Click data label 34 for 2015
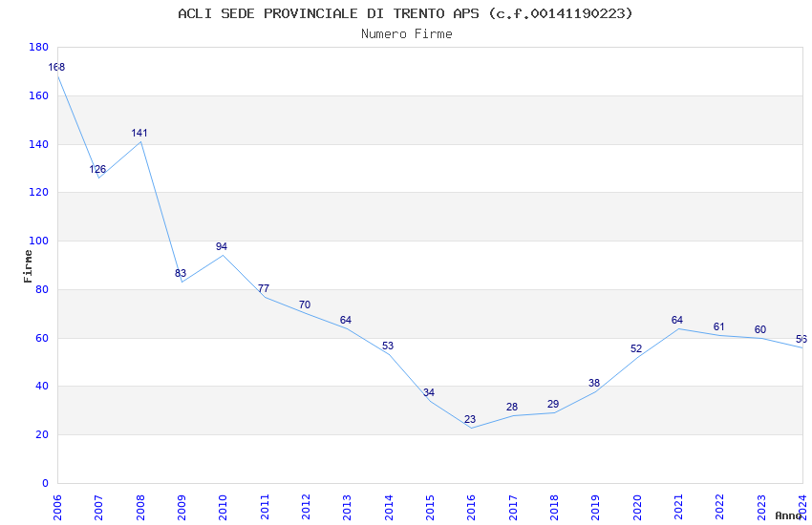The width and height of the screenshot is (812, 525). 429,392
